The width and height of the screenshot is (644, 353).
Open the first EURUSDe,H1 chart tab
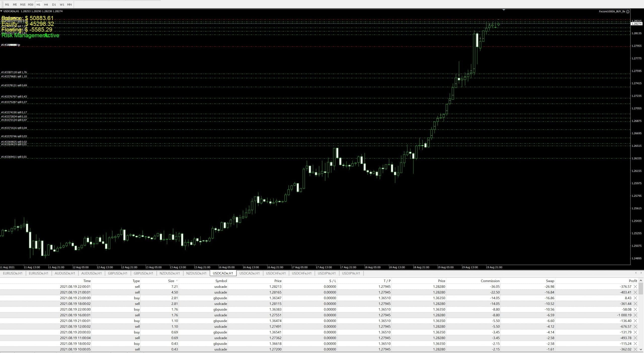pyautogui.click(x=13, y=273)
